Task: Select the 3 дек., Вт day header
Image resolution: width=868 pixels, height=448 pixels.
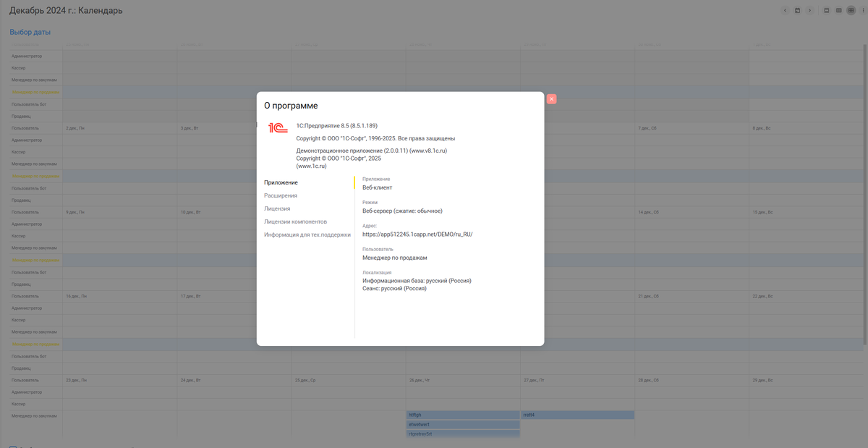Action: (x=190, y=128)
